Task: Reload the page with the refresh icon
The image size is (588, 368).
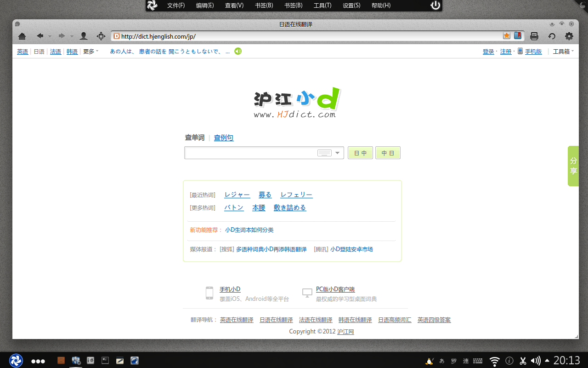Action: coord(552,36)
